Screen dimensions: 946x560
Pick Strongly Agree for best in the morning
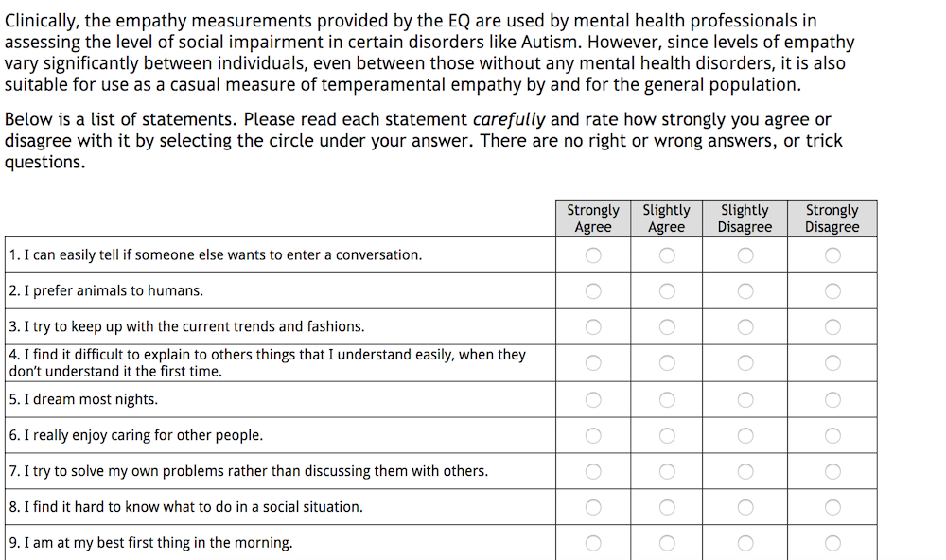click(x=593, y=543)
